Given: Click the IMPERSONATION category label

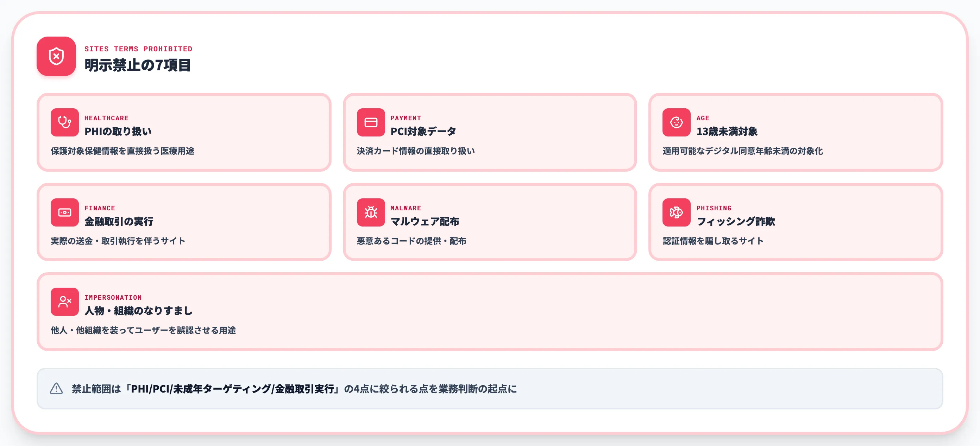Looking at the screenshot, I should (x=113, y=298).
